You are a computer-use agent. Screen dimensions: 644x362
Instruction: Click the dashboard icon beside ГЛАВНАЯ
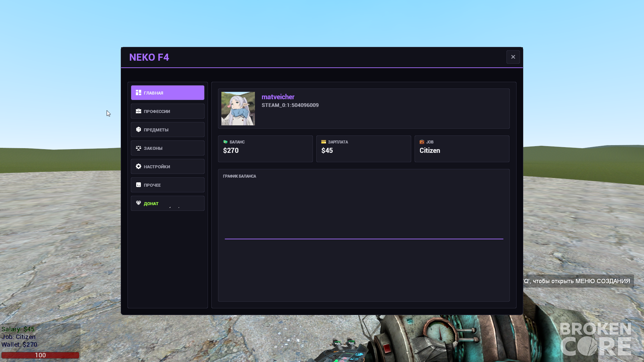(x=139, y=93)
